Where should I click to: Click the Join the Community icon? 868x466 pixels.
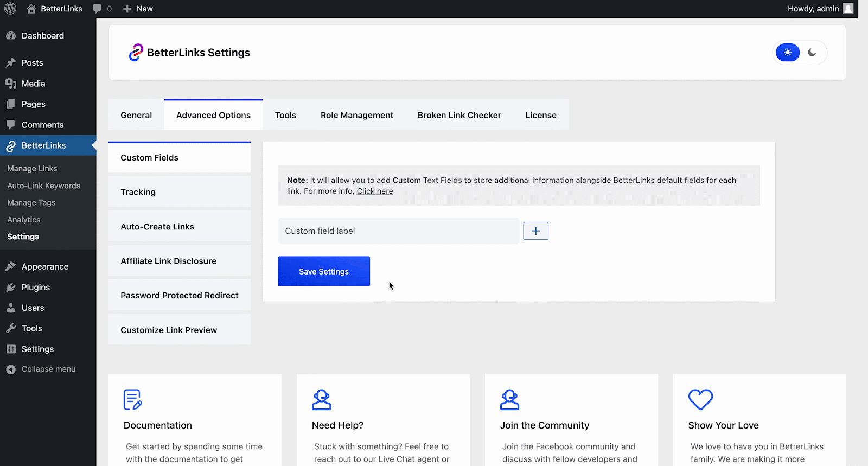tap(510, 400)
